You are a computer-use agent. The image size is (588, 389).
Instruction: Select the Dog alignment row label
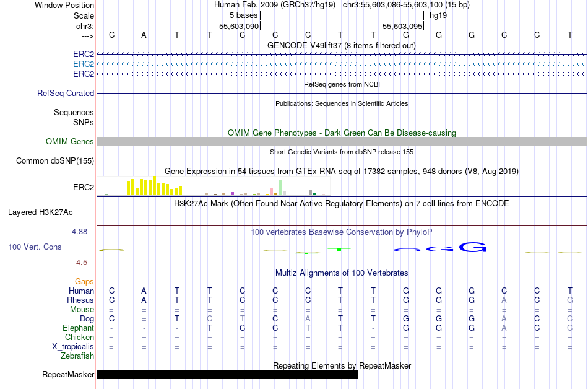(87, 319)
